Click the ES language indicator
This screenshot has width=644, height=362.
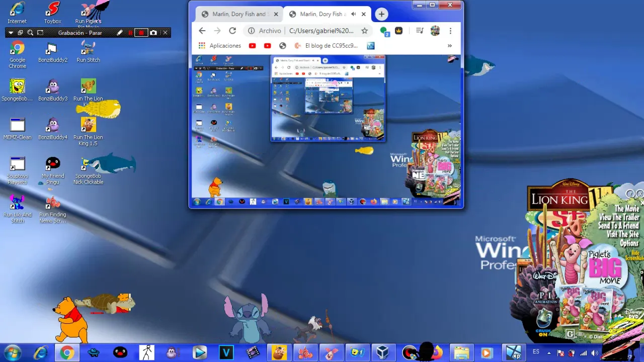tap(536, 351)
